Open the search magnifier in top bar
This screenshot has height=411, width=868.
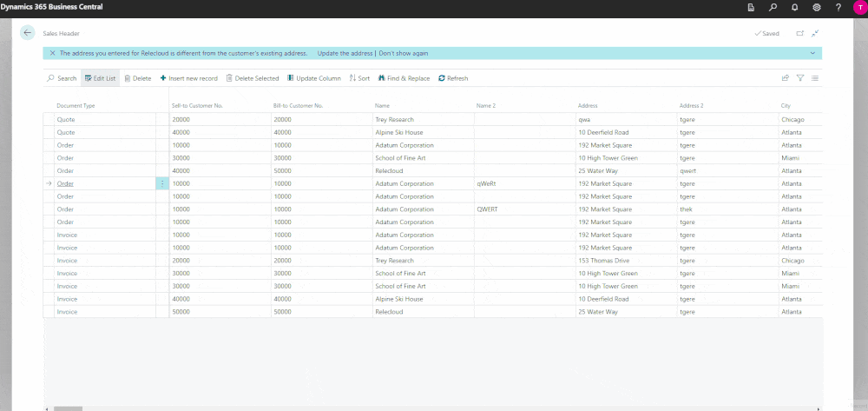click(773, 8)
